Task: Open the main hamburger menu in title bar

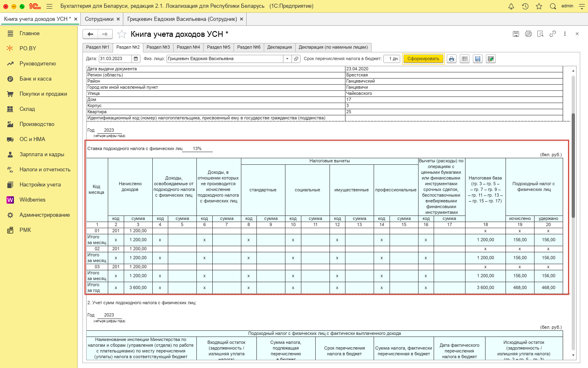Action: click(x=49, y=6)
